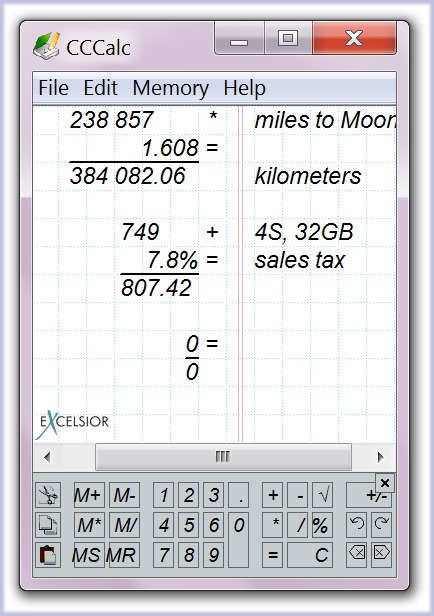The image size is (434, 616).
Task: Click digit key 2
Action: click(189, 495)
